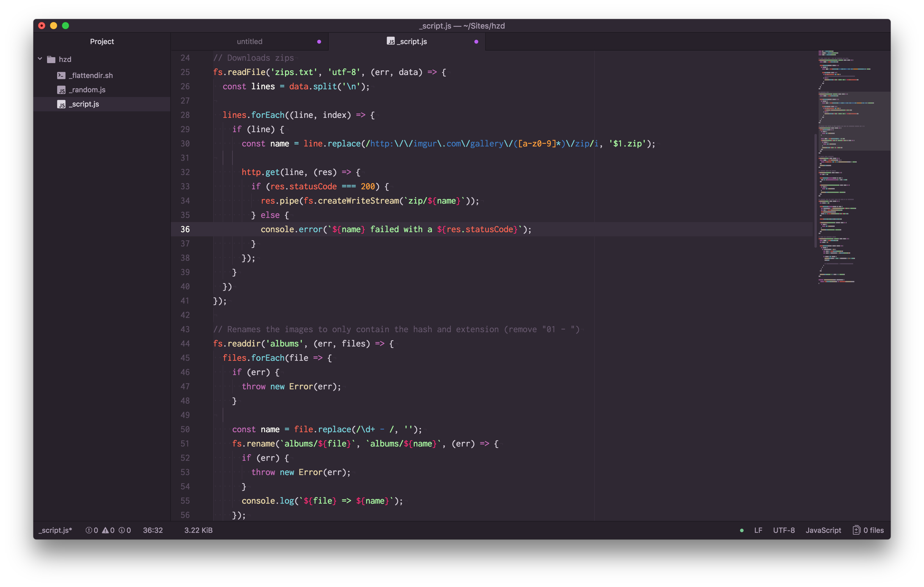
Task: Click the 3.22 KiB file size indicator
Action: 198,530
